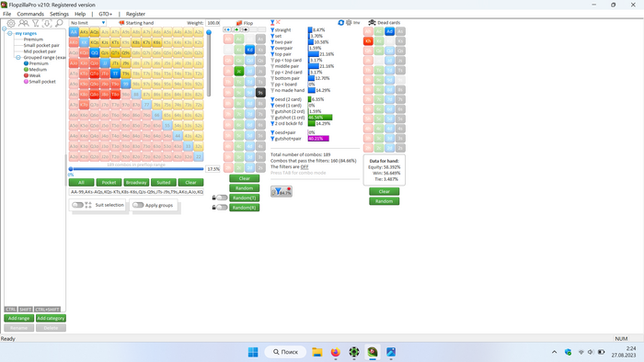
Task: Click the Add range button
Action: click(x=19, y=318)
